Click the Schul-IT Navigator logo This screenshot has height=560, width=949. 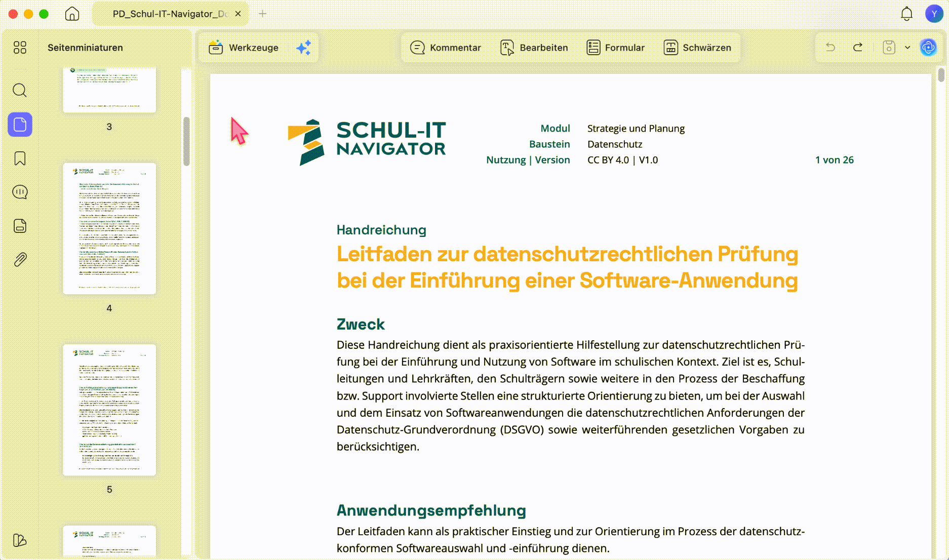367,142
